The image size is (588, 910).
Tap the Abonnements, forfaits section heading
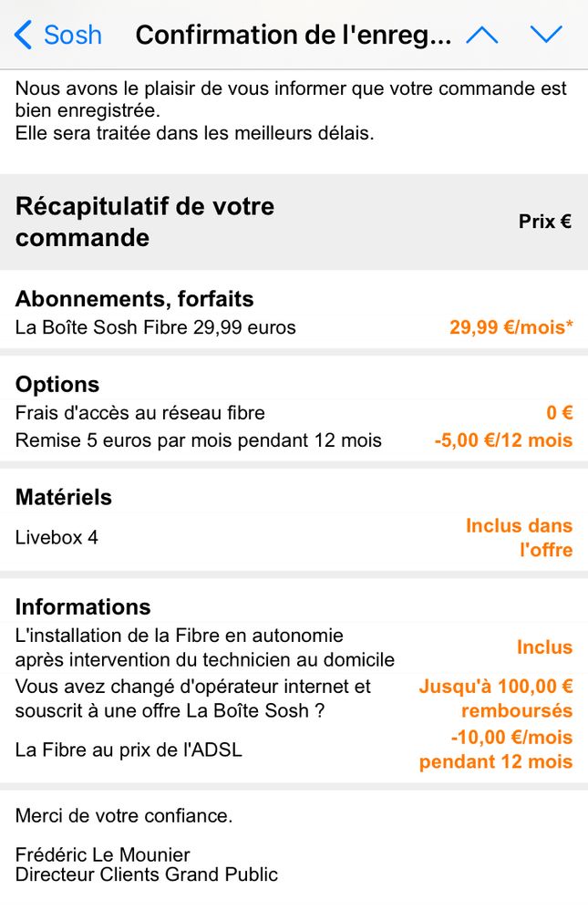(x=135, y=299)
